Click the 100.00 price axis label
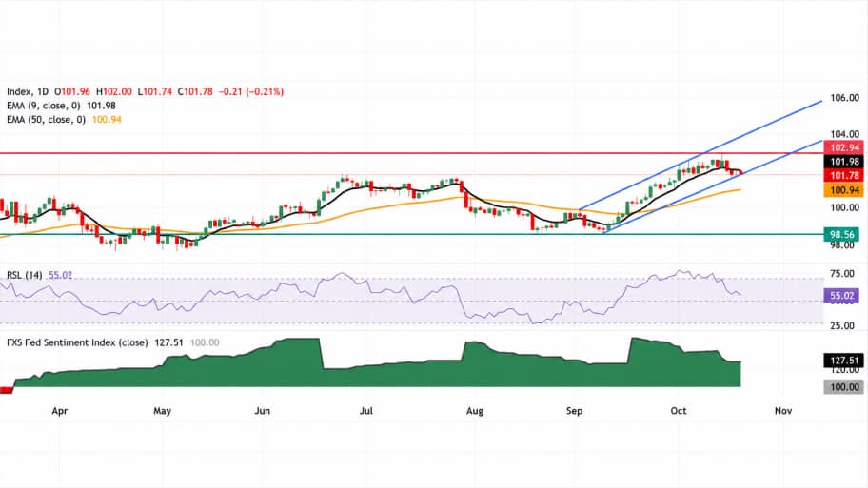Image resolution: width=868 pixels, height=488 pixels. (x=845, y=207)
